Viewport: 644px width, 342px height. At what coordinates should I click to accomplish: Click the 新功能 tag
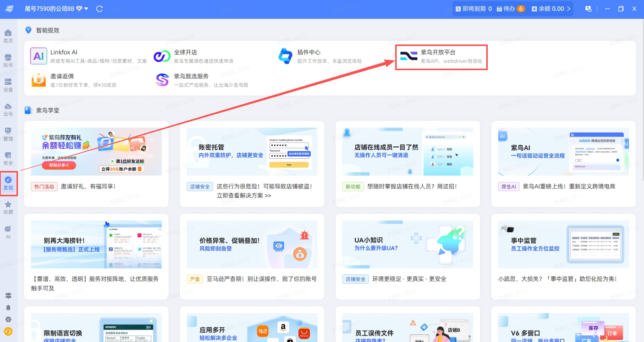(x=353, y=187)
